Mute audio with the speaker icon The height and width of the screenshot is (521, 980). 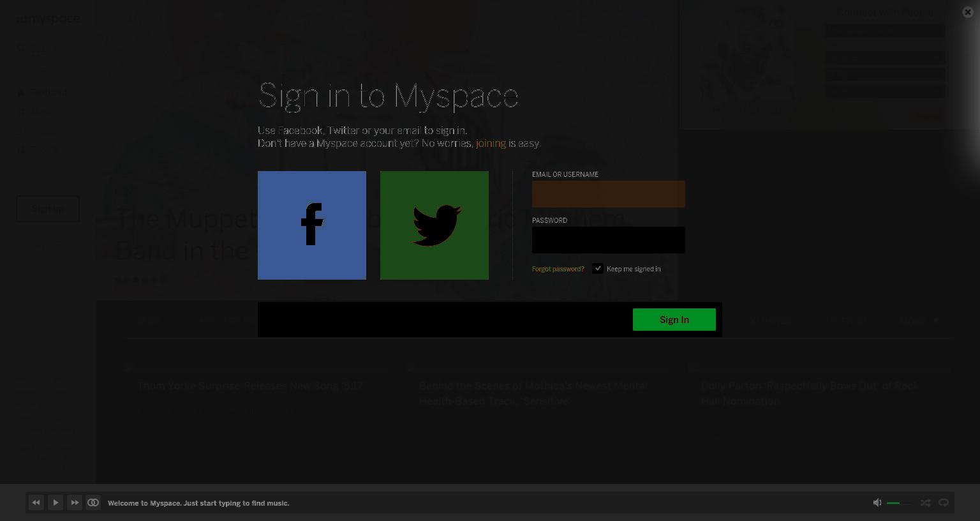877,503
